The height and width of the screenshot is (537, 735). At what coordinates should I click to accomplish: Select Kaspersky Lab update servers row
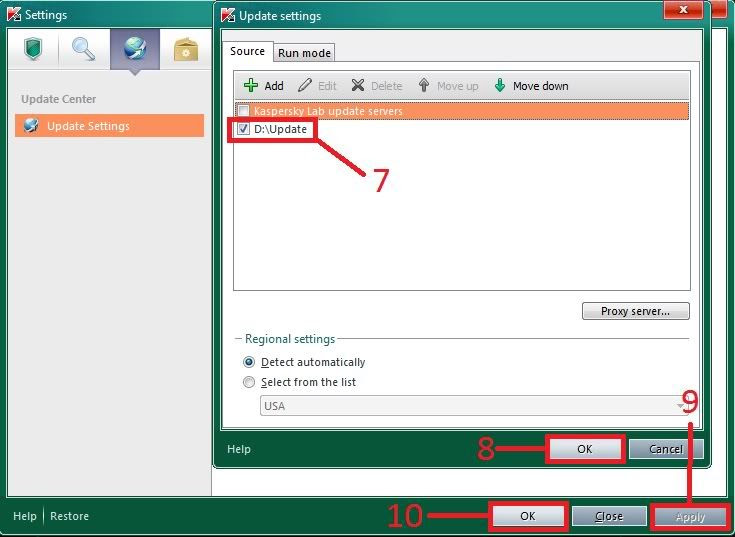pos(462,111)
